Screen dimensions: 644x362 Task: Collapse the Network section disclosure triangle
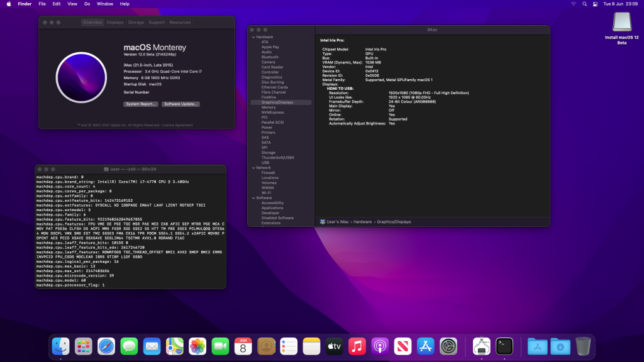253,168
